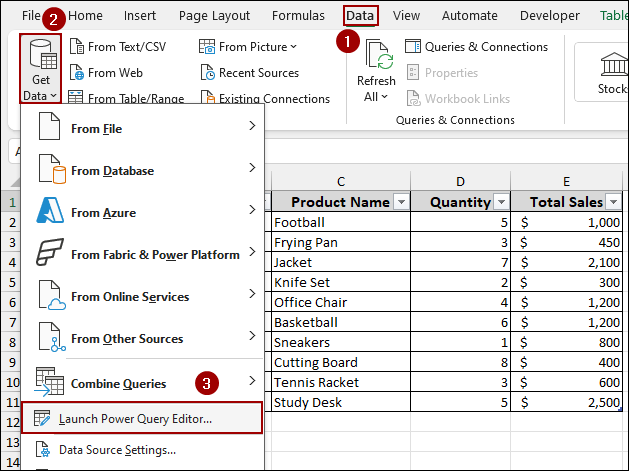The image size is (629, 471).
Task: Select Launch Power Query Editor
Action: pos(142,418)
